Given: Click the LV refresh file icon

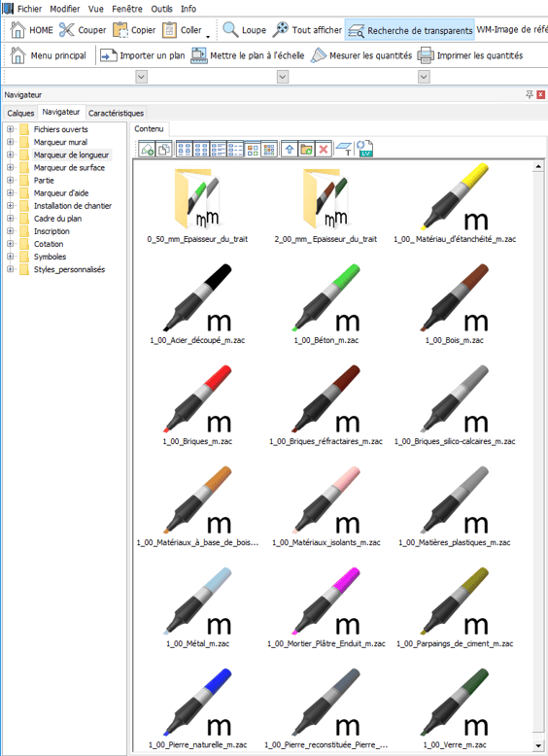Looking at the screenshot, I should coord(365,149).
